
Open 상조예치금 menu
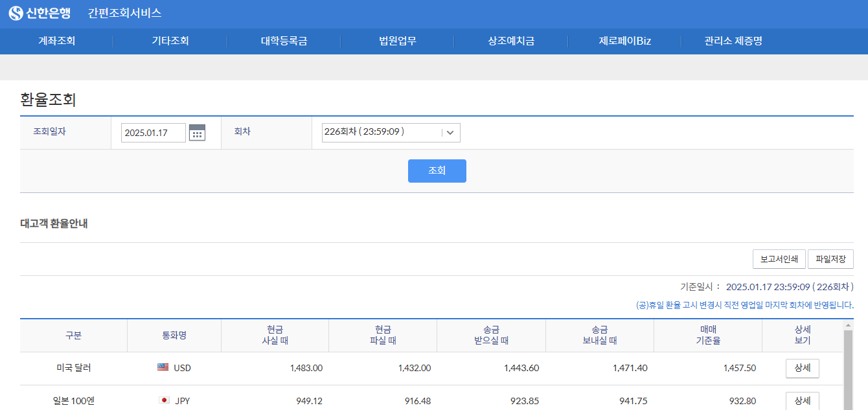coord(510,41)
